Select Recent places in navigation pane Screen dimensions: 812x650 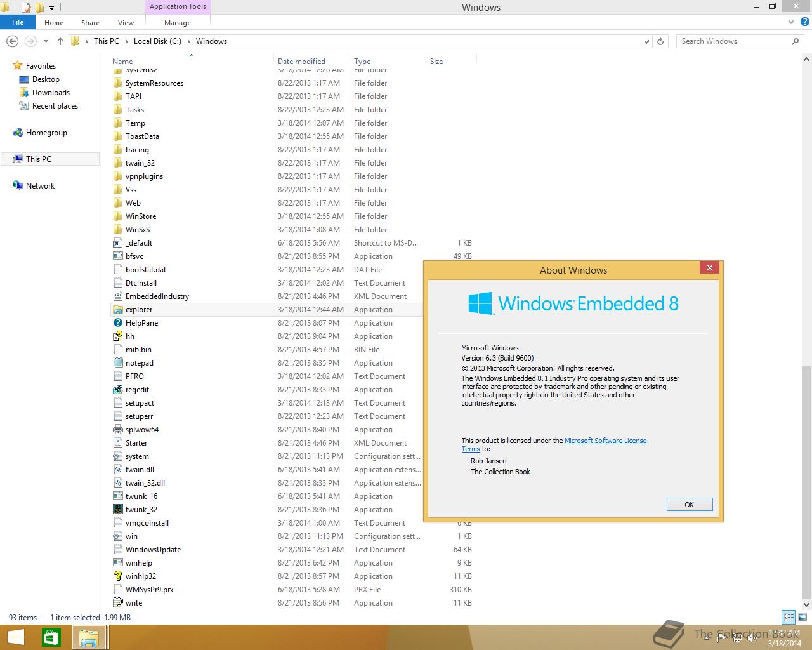tap(55, 106)
